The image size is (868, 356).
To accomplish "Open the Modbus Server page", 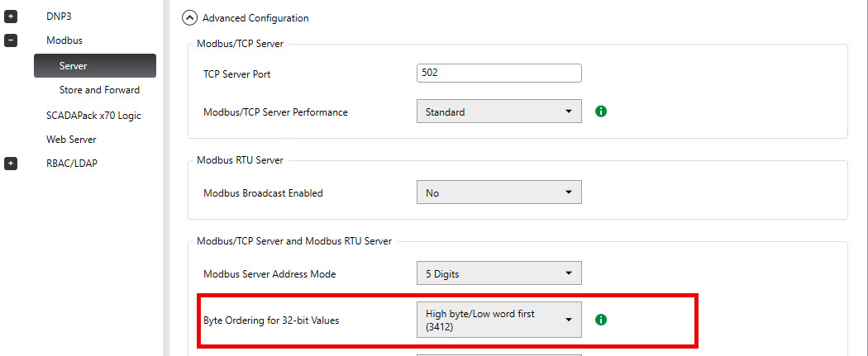I will click(95, 66).
